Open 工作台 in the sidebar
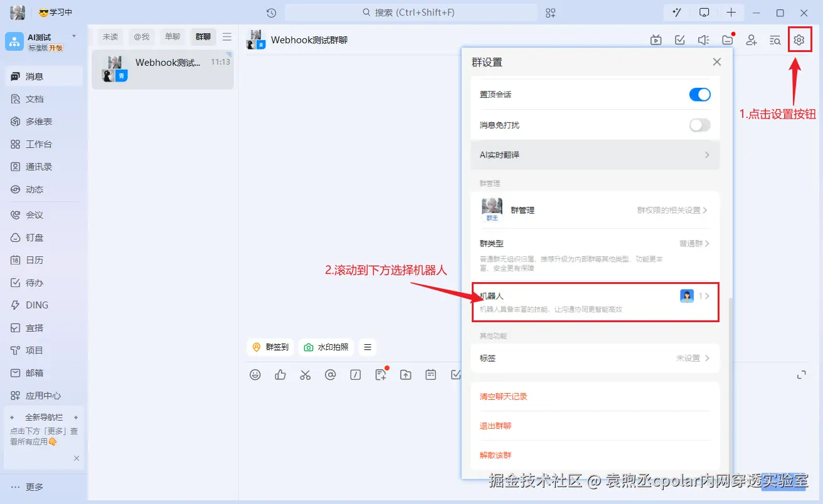Screen dimensions: 823x504 (43, 144)
